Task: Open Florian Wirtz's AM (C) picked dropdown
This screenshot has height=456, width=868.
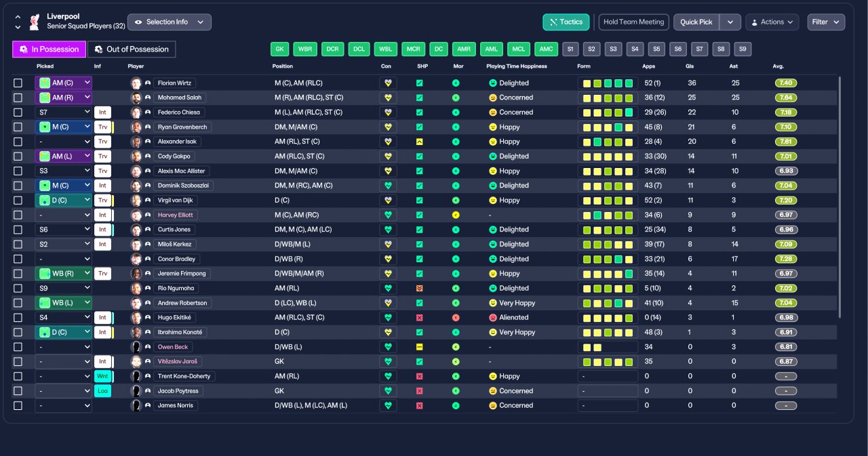Action: point(64,83)
